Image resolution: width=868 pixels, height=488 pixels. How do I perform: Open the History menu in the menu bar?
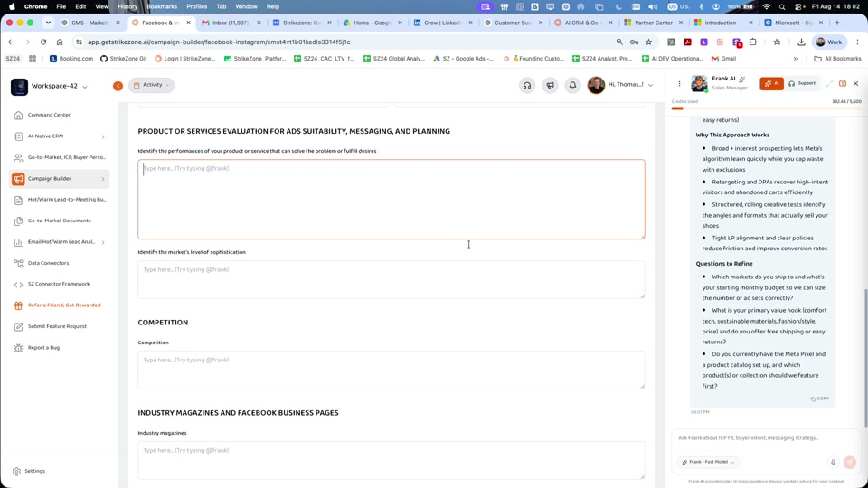[x=127, y=6]
